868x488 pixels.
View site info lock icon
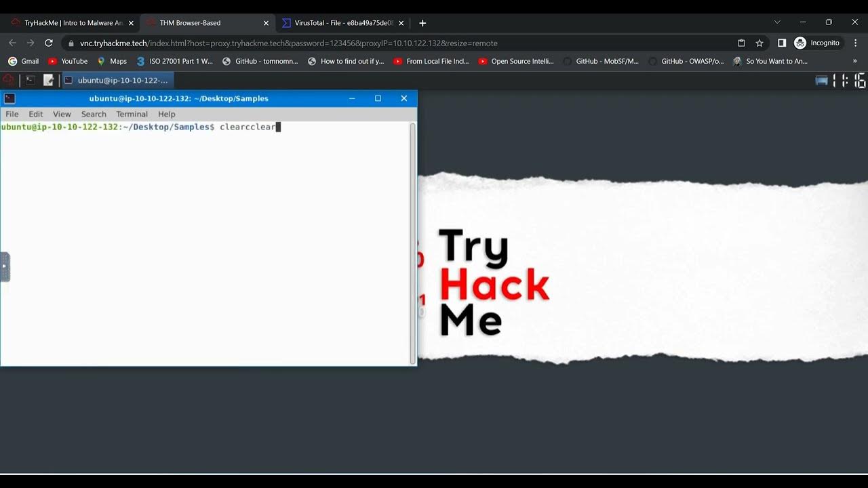[x=71, y=43]
